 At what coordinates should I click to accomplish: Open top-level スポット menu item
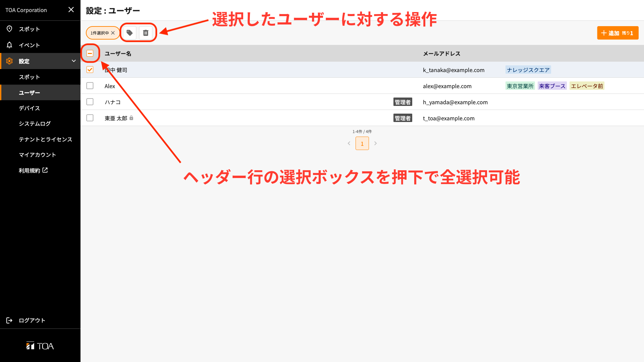point(40,29)
